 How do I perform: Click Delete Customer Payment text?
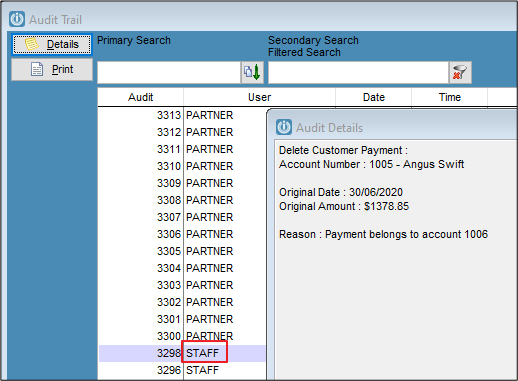coord(343,150)
